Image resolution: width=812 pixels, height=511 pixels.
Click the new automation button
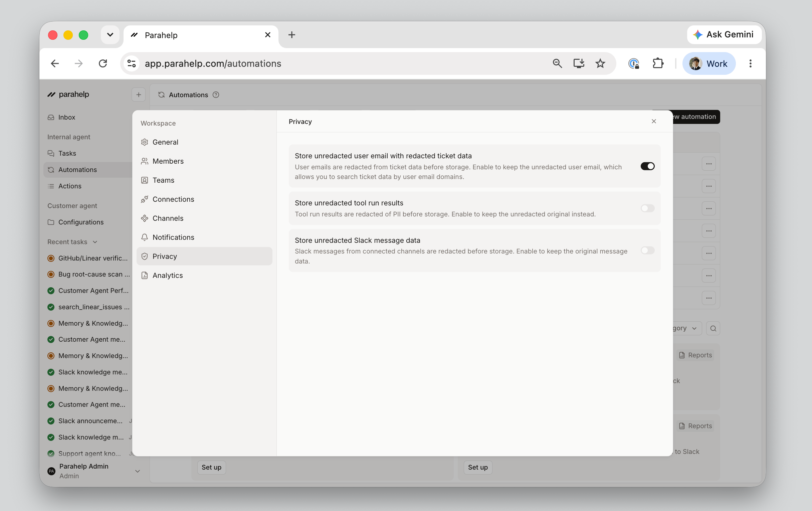click(696, 117)
